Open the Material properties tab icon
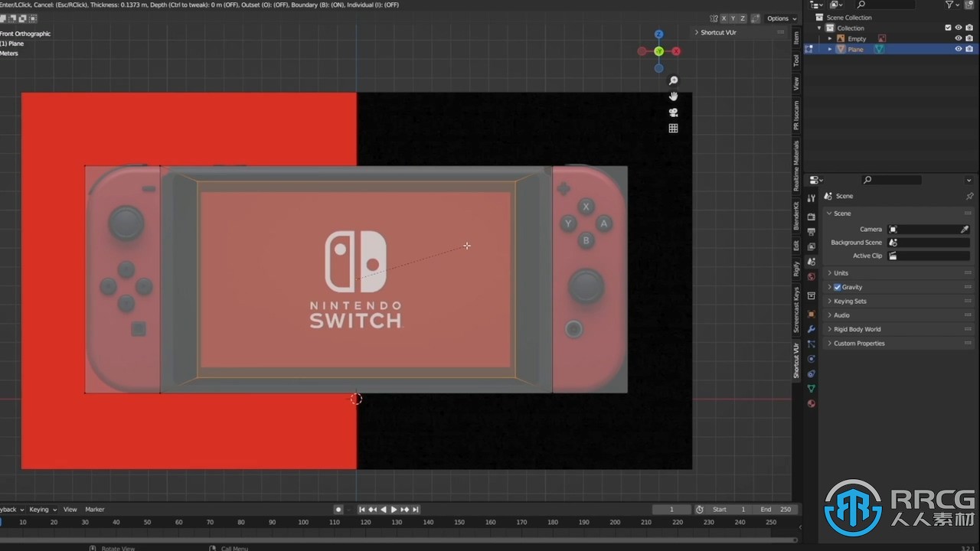 click(x=812, y=403)
